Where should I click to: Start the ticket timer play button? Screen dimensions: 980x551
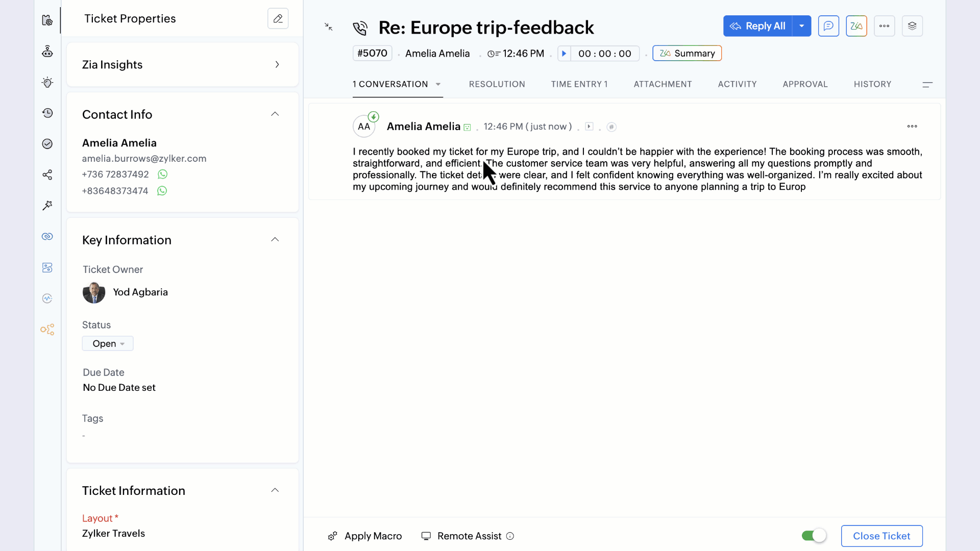coord(564,54)
